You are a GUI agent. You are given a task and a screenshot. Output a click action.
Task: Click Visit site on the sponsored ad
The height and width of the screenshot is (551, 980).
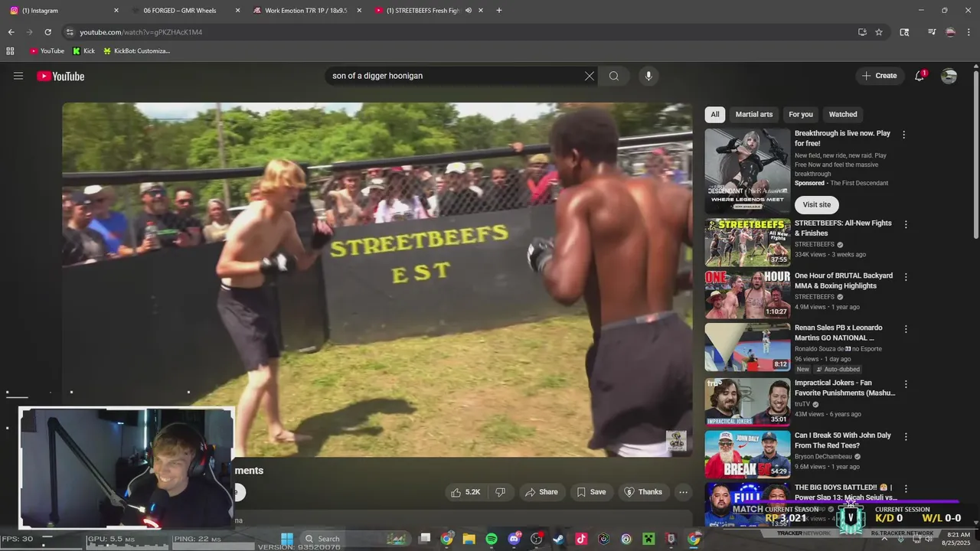(x=816, y=204)
